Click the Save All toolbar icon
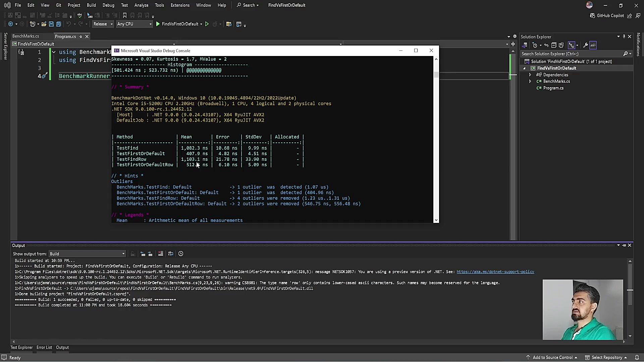644x362 pixels. [x=59, y=24]
